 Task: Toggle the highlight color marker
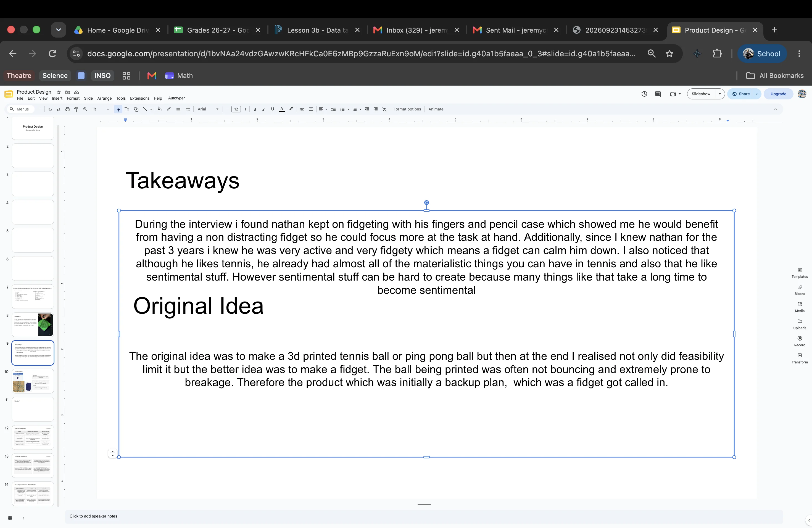[291, 109]
